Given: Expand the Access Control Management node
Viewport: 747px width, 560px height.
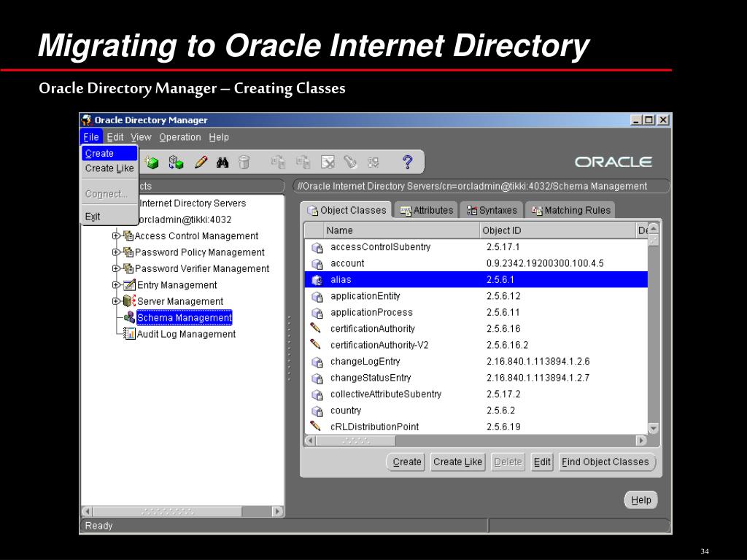Looking at the screenshot, I should 116,236.
